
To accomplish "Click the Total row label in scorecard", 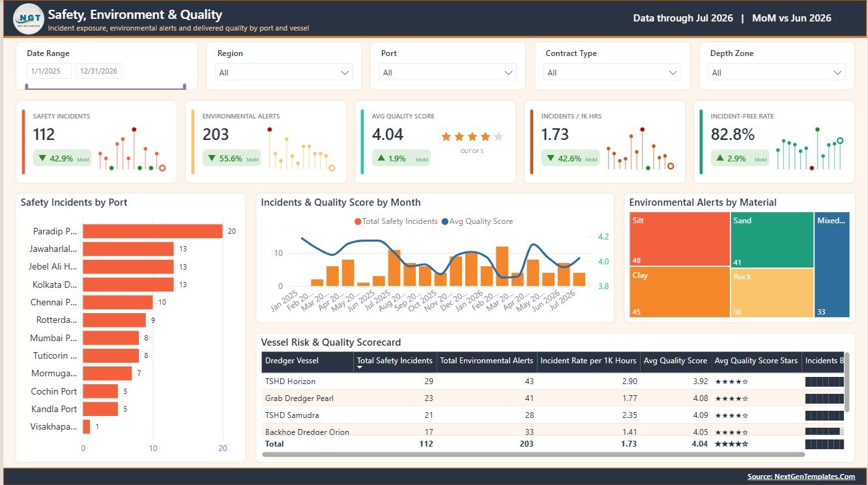I will (x=275, y=444).
